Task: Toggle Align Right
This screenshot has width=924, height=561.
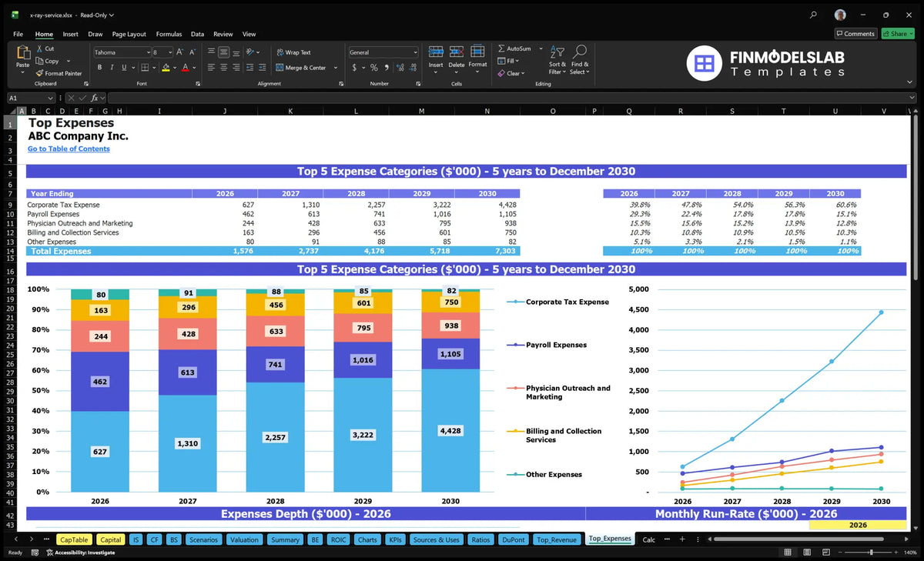Action: pos(236,68)
